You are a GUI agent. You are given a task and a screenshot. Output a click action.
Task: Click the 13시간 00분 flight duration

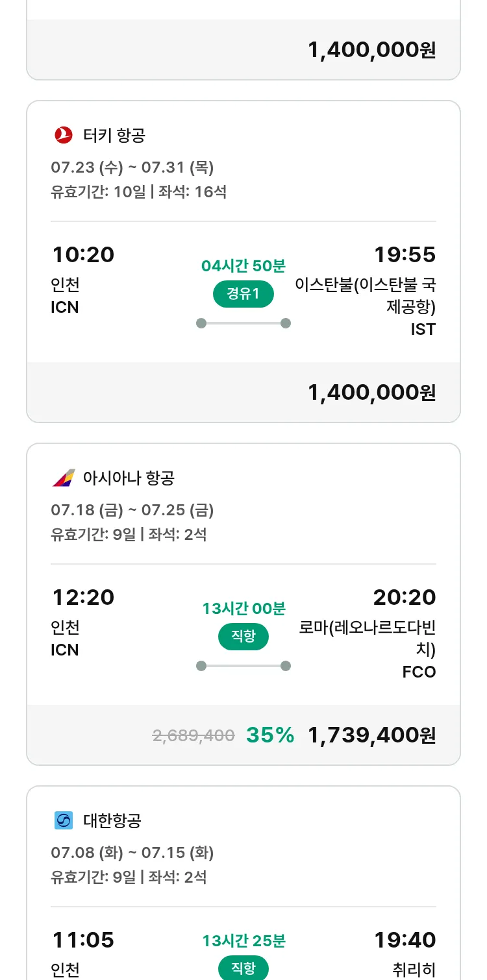(x=243, y=608)
